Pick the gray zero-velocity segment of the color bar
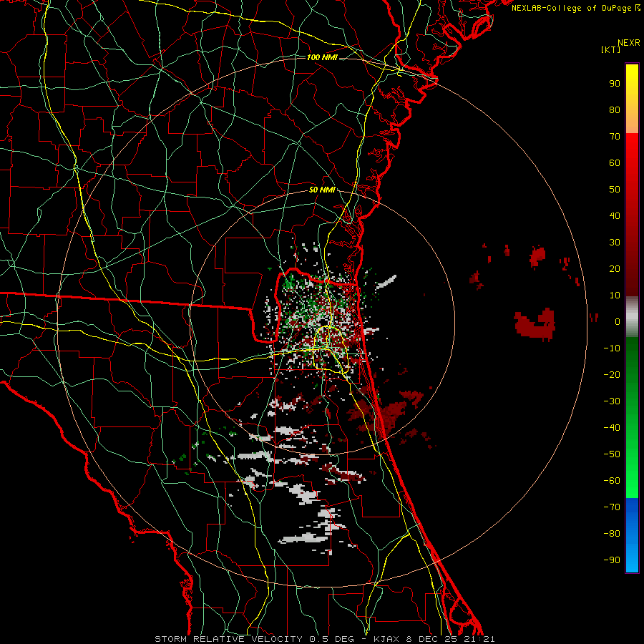Image resolution: width=644 pixels, height=644 pixels. 632,317
